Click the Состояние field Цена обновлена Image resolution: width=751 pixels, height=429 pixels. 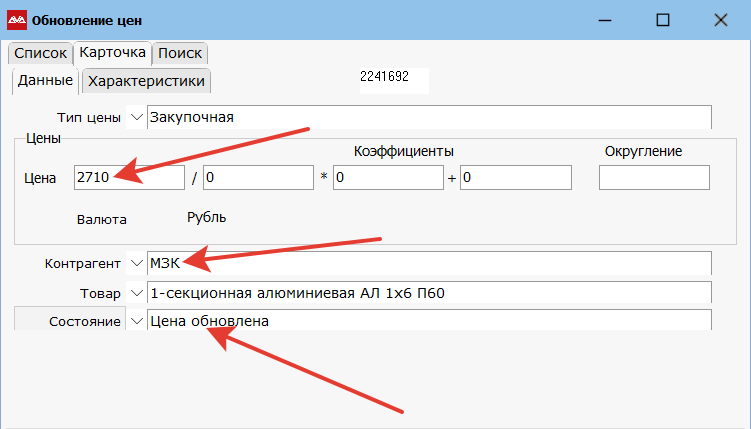pyautogui.click(x=429, y=321)
